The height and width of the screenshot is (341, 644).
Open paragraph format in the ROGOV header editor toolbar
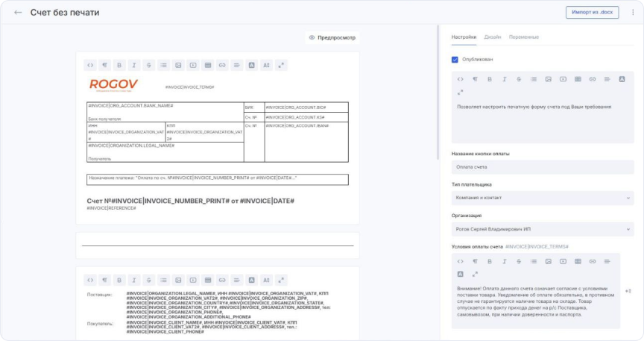(x=105, y=65)
